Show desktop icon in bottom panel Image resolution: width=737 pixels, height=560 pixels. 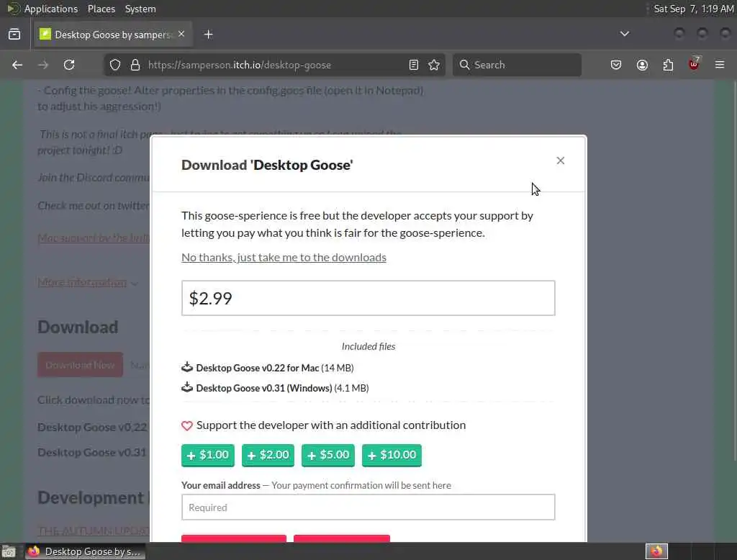9,551
